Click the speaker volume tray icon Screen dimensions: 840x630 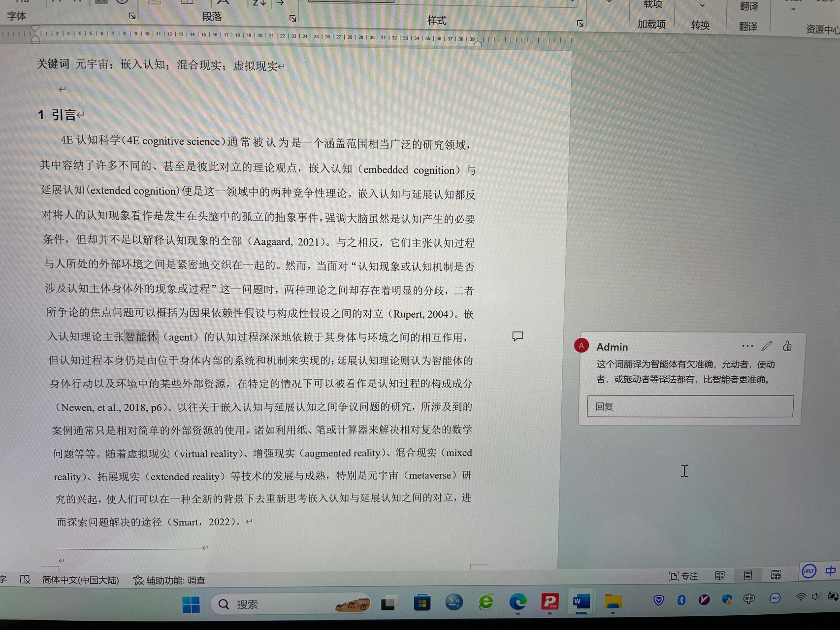click(815, 597)
